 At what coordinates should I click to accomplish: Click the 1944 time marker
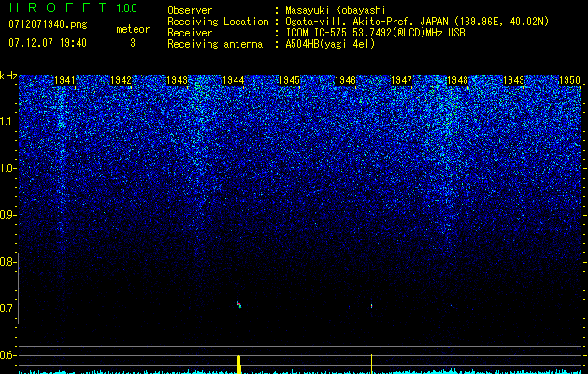pyautogui.click(x=234, y=80)
